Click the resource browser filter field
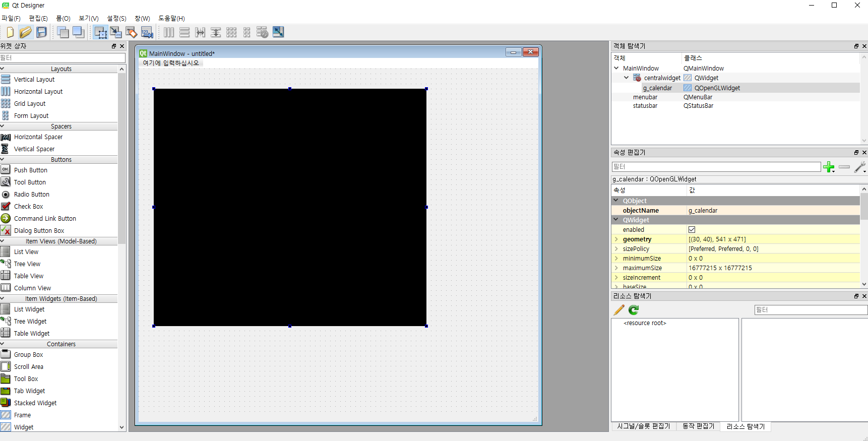868x441 pixels. click(811, 310)
